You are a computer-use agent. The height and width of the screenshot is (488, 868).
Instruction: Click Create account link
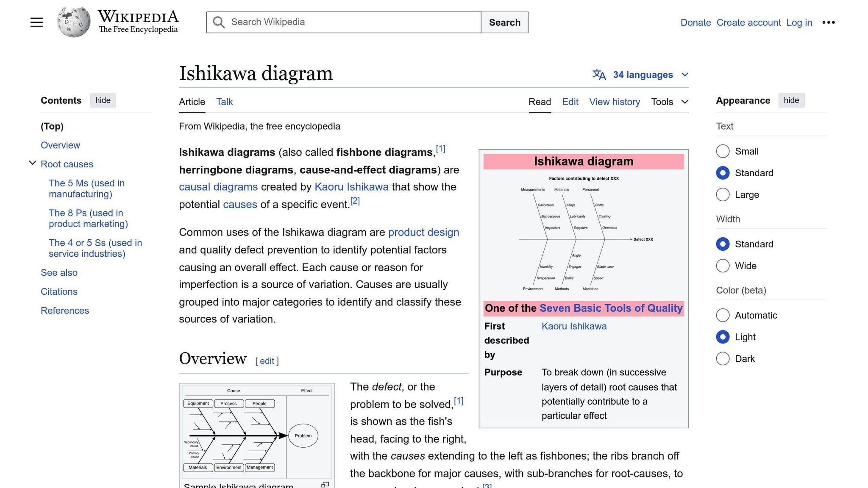[748, 22]
